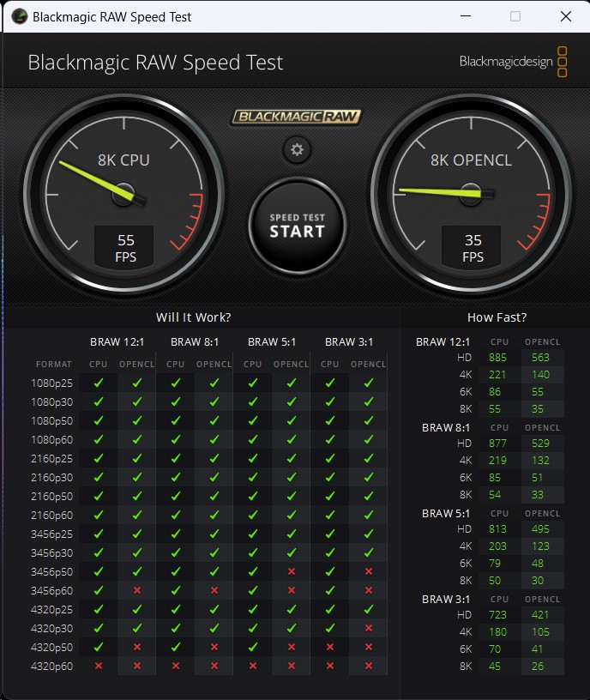Click BRAW 8:1 header in Will It Work
Screen dimensions: 590x700
(x=195, y=342)
